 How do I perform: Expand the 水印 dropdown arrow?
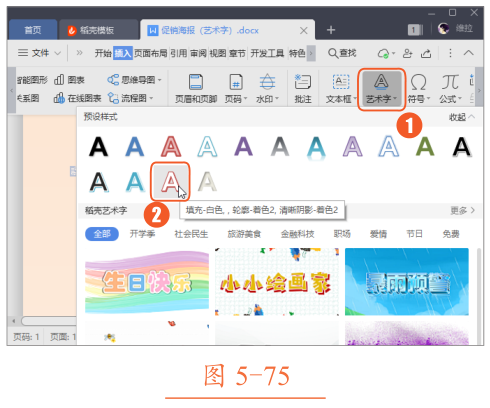tap(277, 99)
